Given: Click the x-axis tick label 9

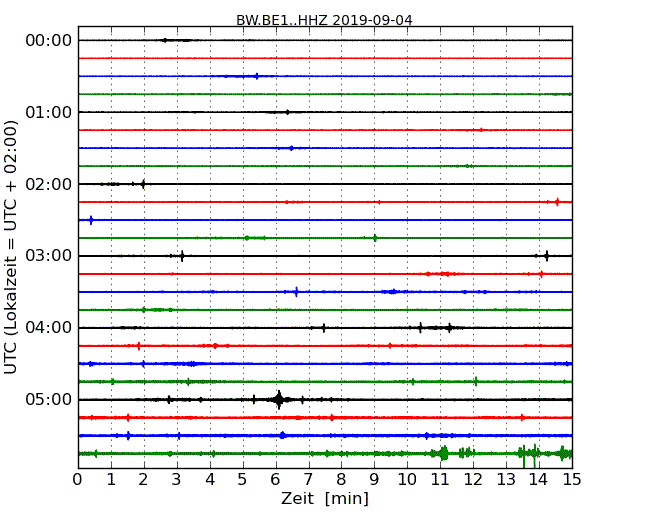Looking at the screenshot, I should point(374,480).
